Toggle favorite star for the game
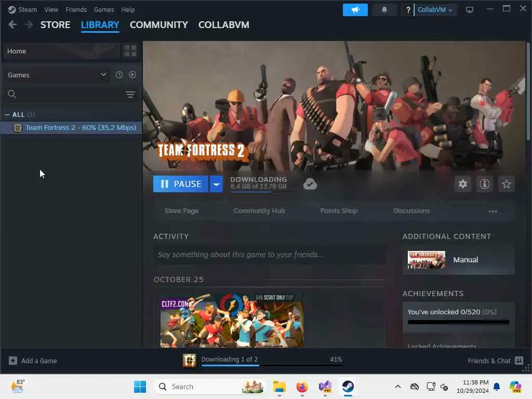Screen dimensions: 532x399 point(506,184)
